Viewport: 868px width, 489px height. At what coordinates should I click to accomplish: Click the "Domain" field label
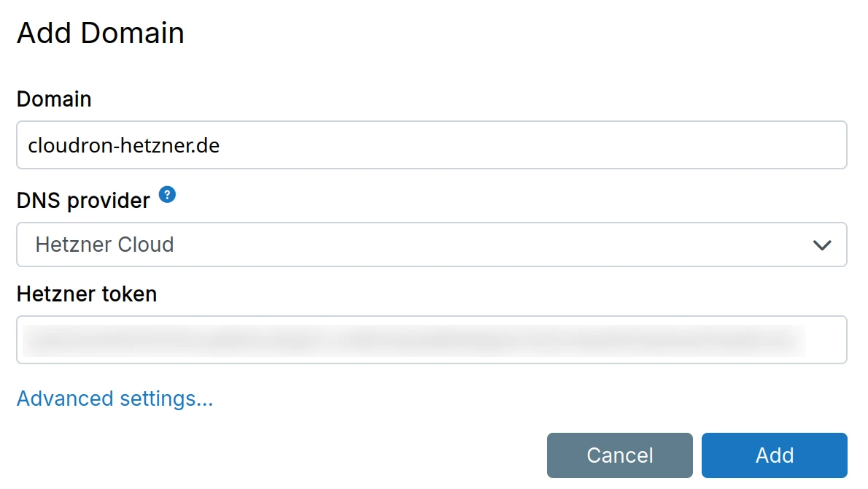coord(54,99)
